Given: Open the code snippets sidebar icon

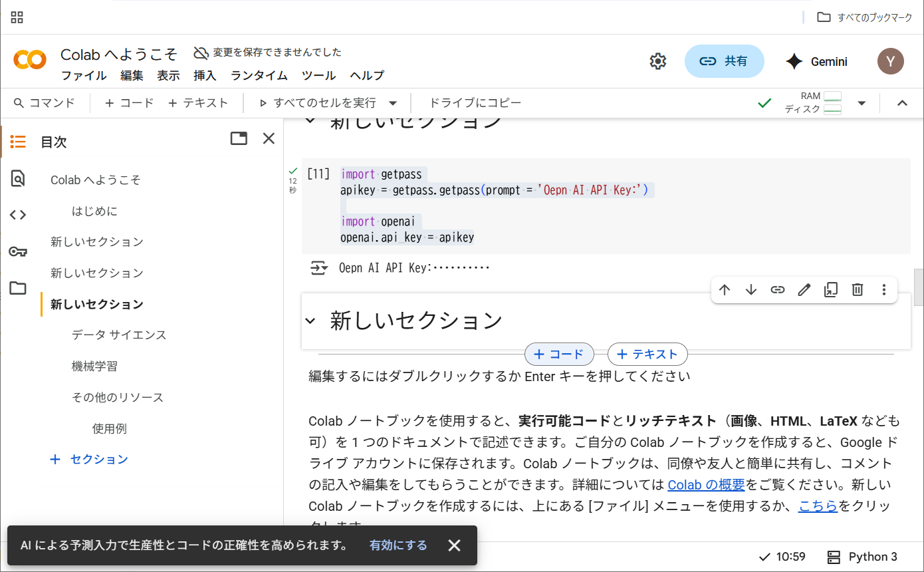Looking at the screenshot, I should pyautogui.click(x=18, y=215).
